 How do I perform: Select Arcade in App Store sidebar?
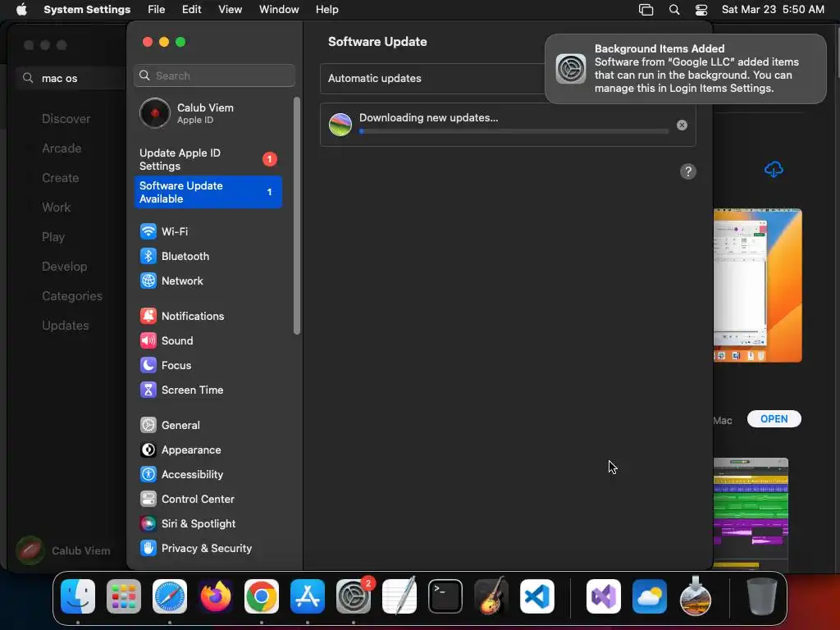(x=62, y=148)
